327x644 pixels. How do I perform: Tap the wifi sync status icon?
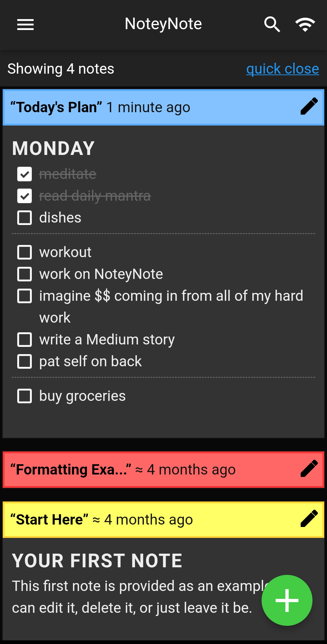pos(305,25)
